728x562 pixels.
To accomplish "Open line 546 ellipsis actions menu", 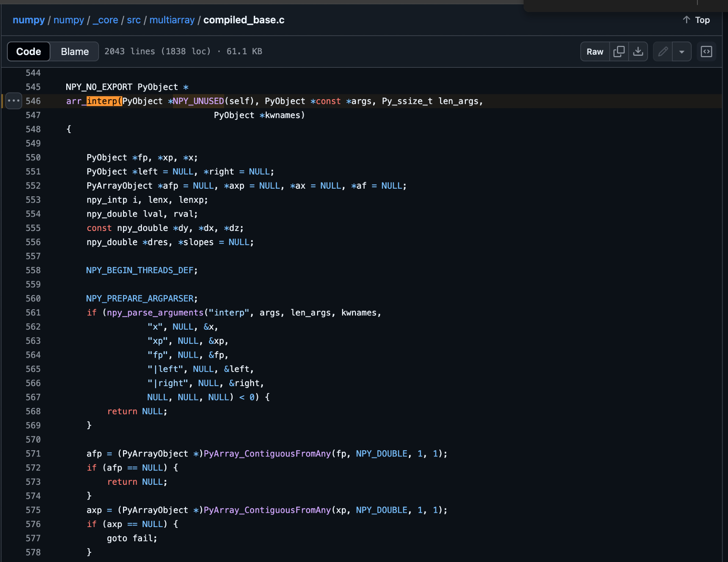I will click(14, 101).
